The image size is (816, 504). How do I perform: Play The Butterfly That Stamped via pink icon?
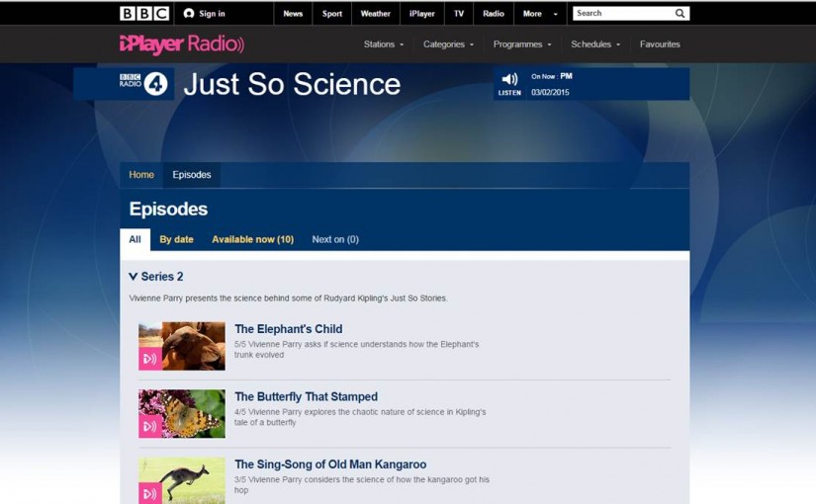(150, 427)
